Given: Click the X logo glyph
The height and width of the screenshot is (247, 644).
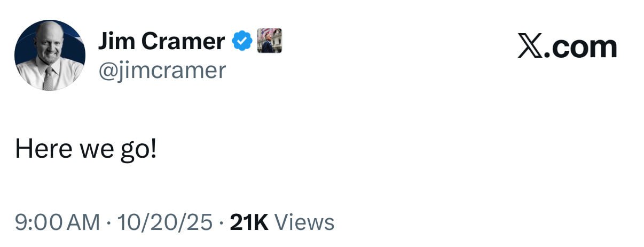Looking at the screenshot, I should [530, 47].
